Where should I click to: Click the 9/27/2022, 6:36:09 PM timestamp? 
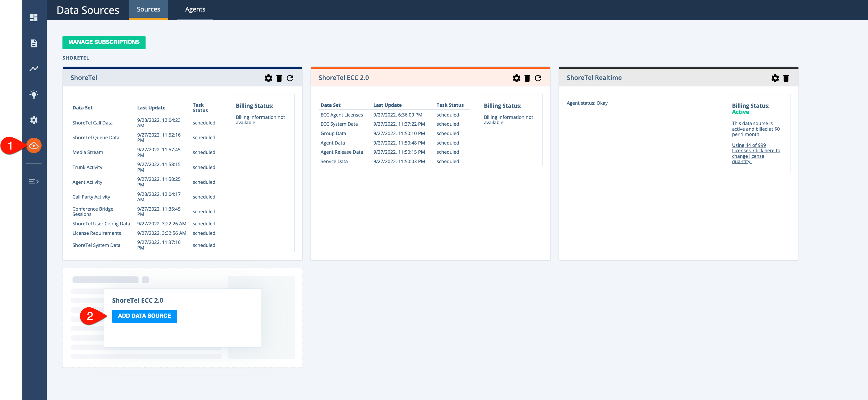(x=397, y=115)
